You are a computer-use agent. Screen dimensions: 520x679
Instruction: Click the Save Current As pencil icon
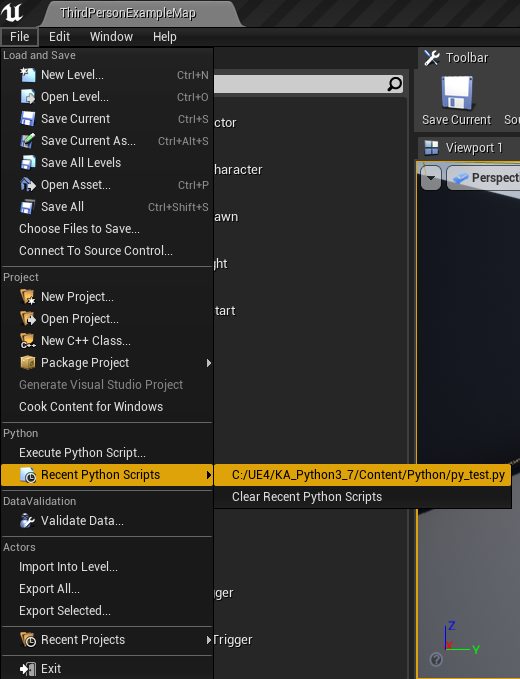[28, 141]
